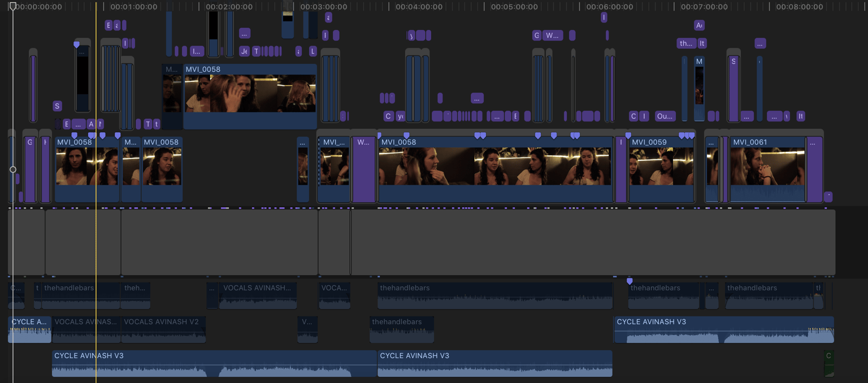
Task: Select the L title clip
Action: [313, 51]
